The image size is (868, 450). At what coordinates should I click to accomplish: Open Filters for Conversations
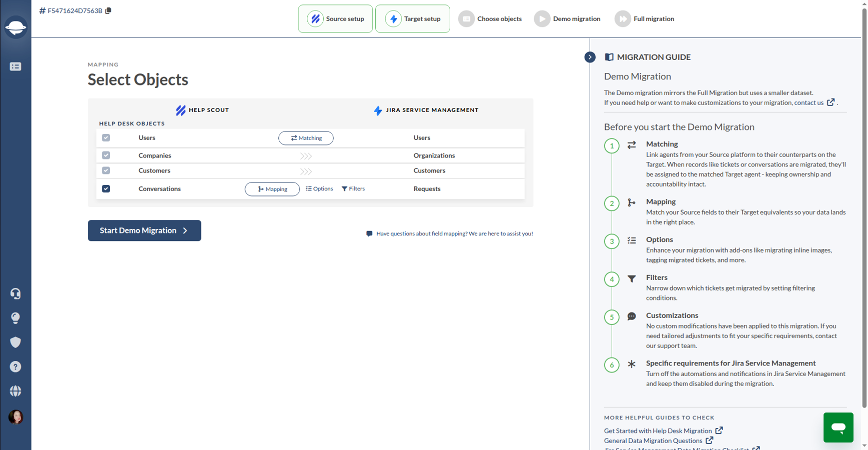(353, 188)
